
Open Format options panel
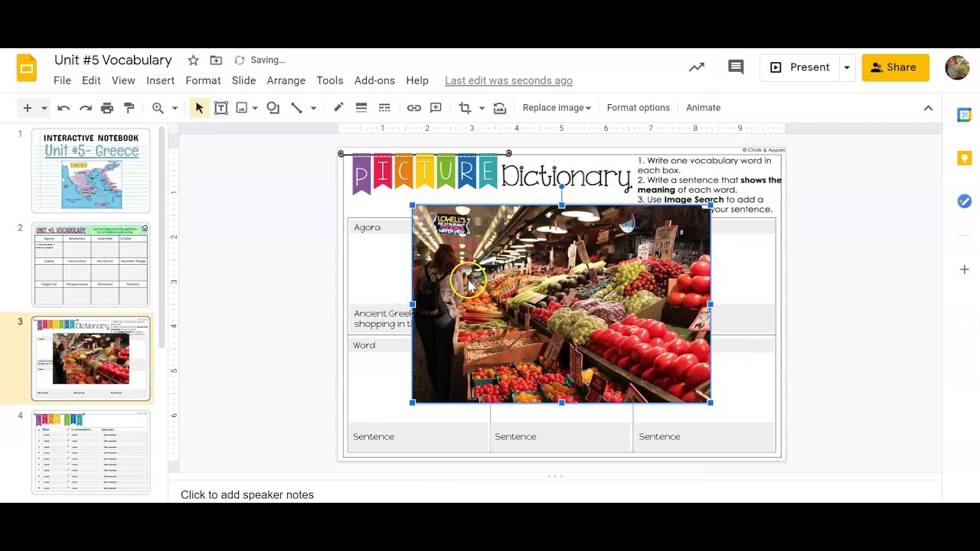[x=639, y=108]
